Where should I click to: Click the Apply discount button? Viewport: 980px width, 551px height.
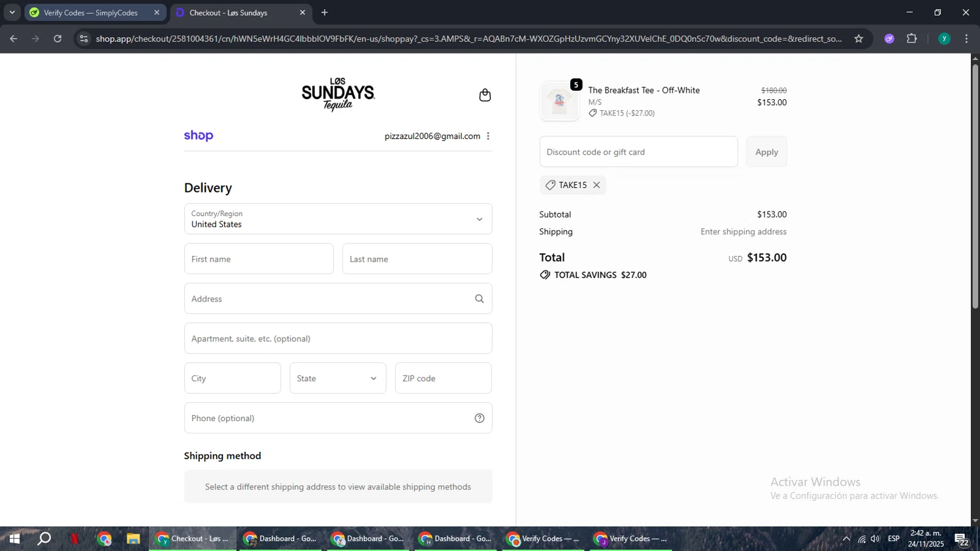click(766, 151)
